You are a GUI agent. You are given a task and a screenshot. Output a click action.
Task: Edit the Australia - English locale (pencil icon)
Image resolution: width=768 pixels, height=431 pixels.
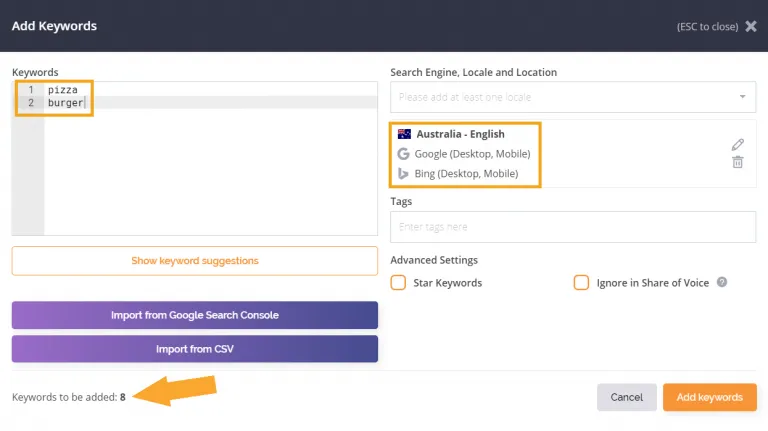(x=738, y=144)
